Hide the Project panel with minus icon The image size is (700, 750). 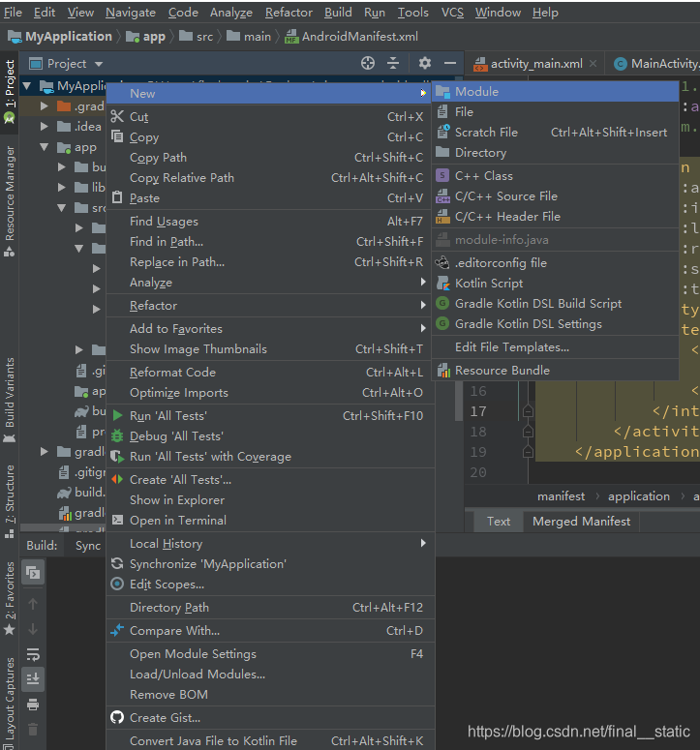pyautogui.click(x=450, y=63)
